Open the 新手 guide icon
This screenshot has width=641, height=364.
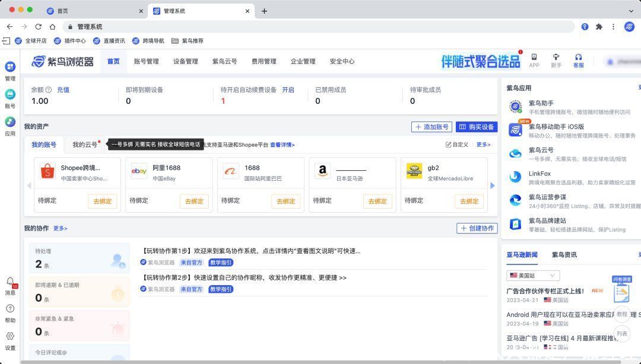pyautogui.click(x=556, y=57)
